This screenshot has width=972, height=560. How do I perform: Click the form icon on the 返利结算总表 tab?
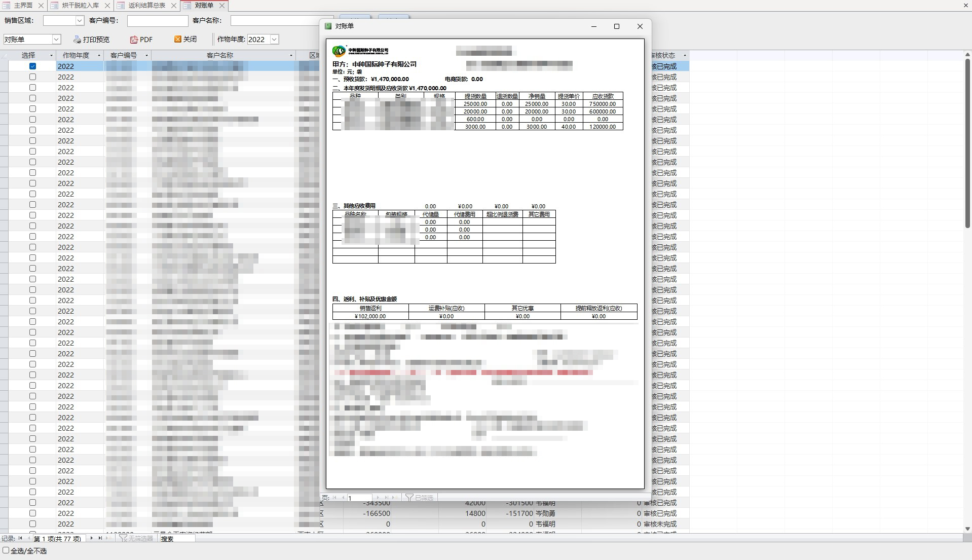pos(121,6)
